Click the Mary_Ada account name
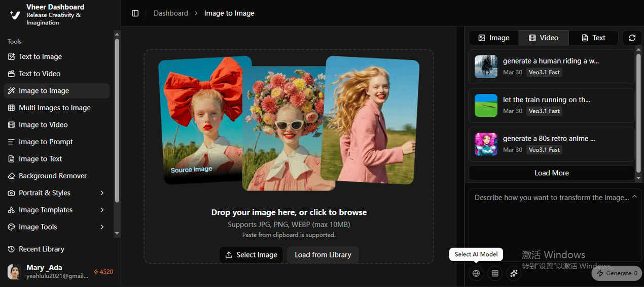Image resolution: width=644 pixels, height=287 pixels. (x=44, y=268)
